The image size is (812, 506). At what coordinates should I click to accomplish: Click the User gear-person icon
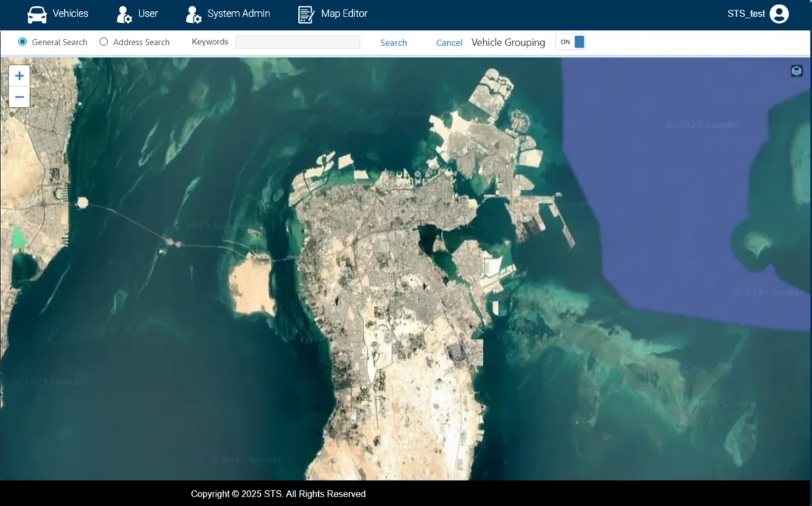tap(124, 14)
